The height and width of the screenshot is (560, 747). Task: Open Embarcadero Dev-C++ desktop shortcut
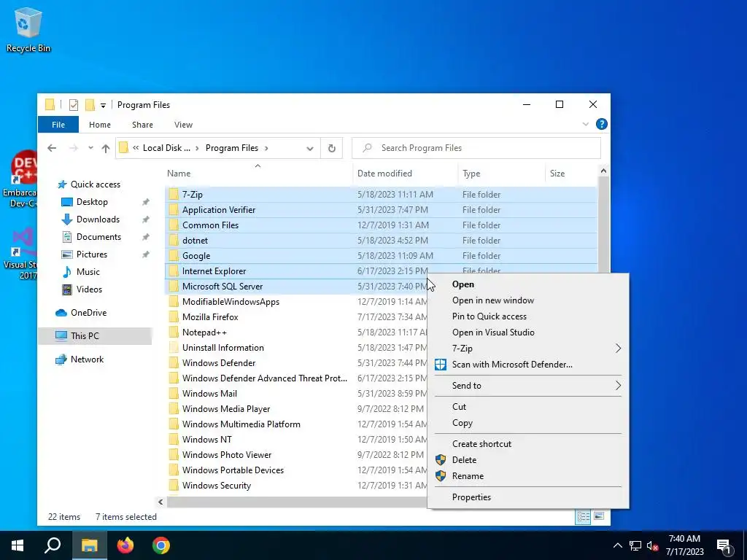(19, 179)
